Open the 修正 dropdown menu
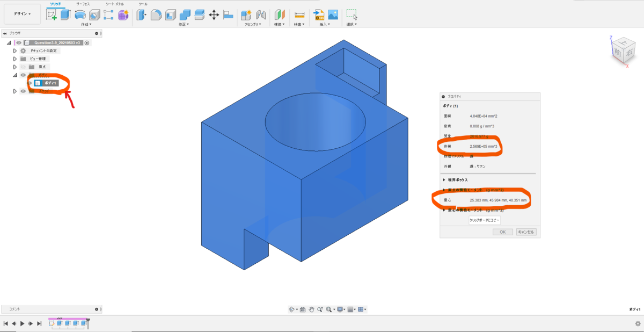This screenshot has width=644, height=332. (x=185, y=24)
